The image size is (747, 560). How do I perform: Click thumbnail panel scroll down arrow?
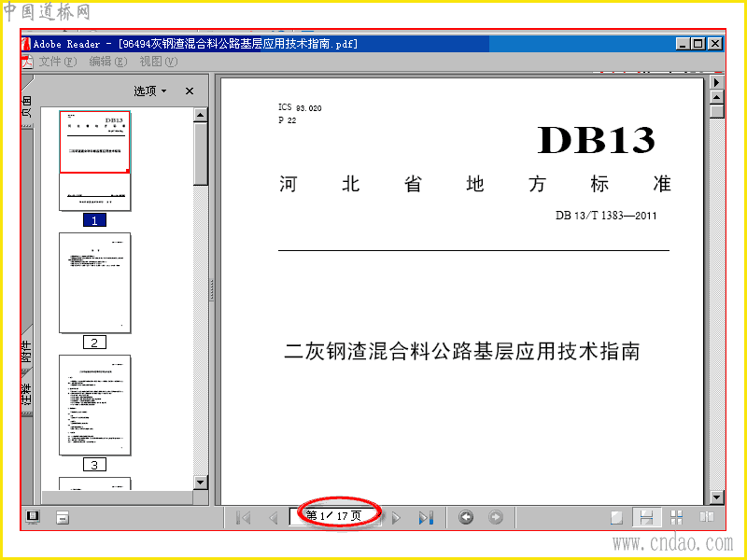[x=201, y=483]
